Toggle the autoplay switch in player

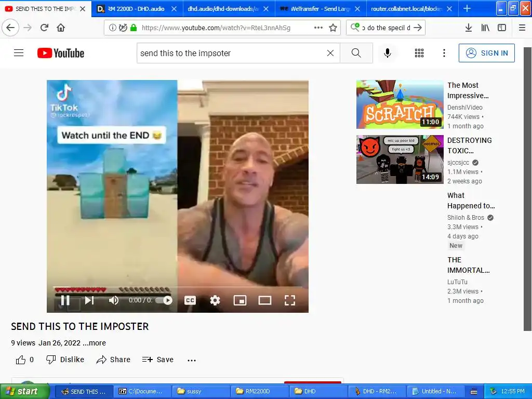coord(164,300)
